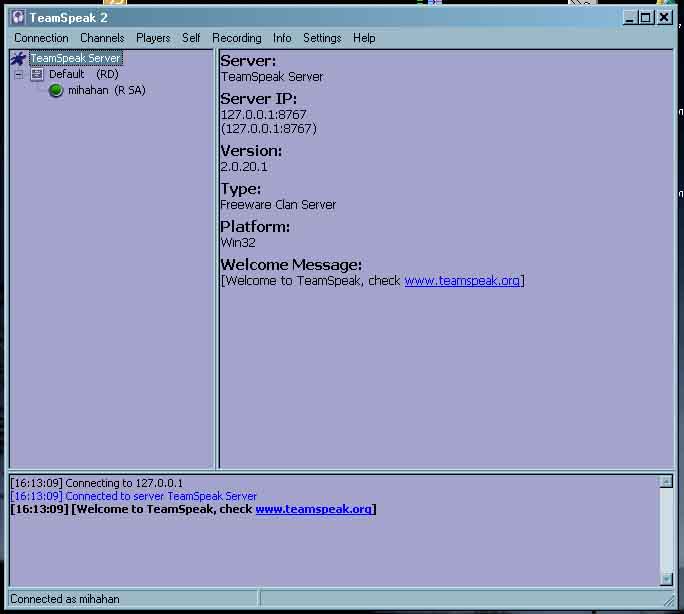Minimize the TeamSpeak 2 window
Viewport: 684px width, 614px height.
pyautogui.click(x=629, y=18)
